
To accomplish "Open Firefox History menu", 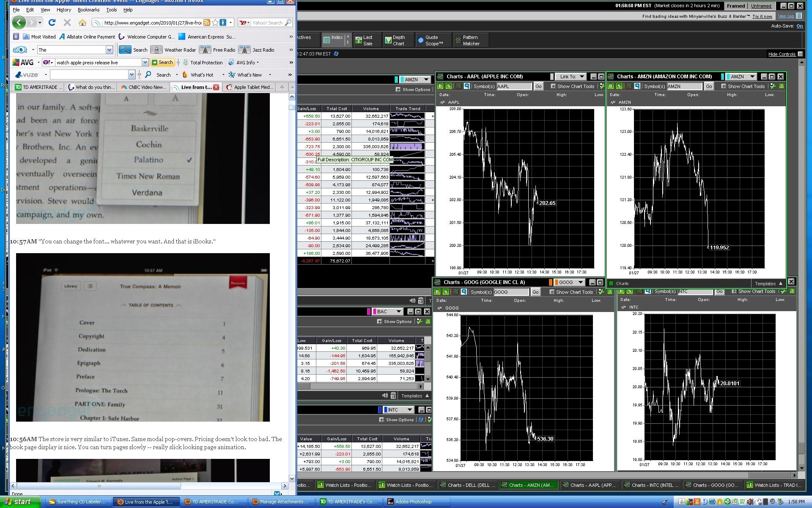I will pos(63,10).
